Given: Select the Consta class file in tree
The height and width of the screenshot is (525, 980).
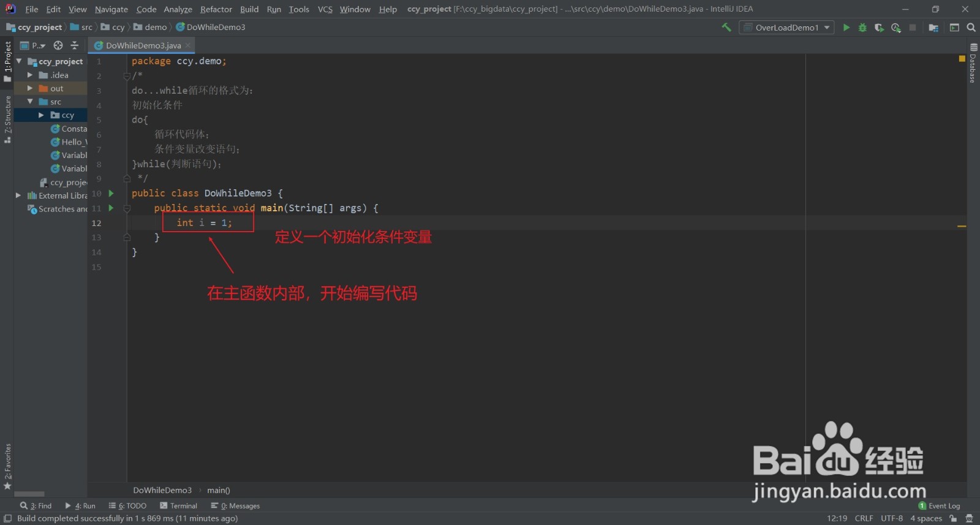Looking at the screenshot, I should [x=69, y=129].
